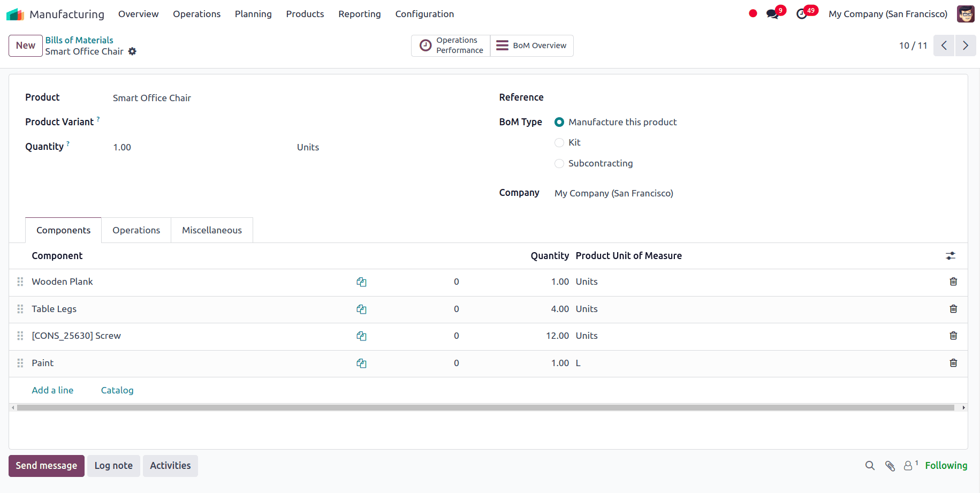Open the messages inbox icon in the top bar

coord(772,13)
